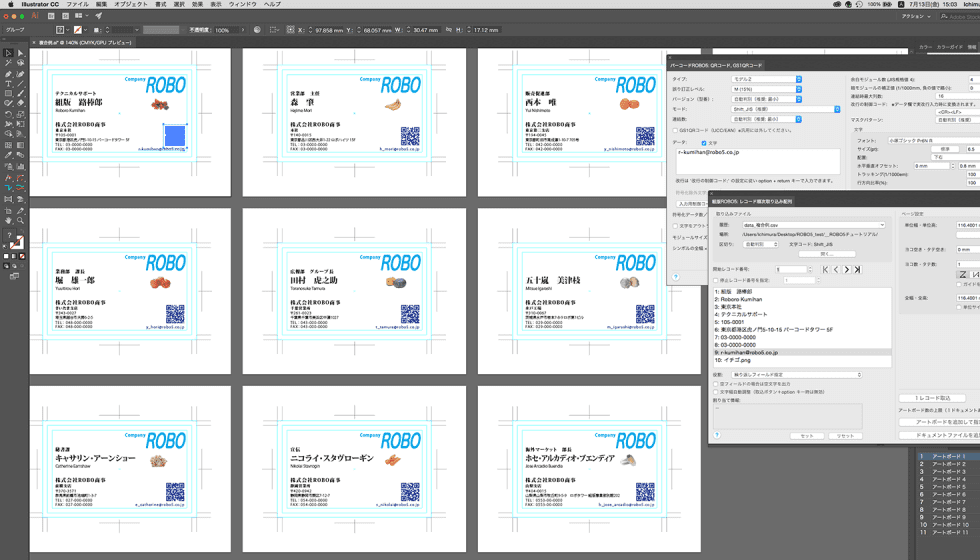Select the Hand tool
The width and height of the screenshot is (980, 560).
coord(8,220)
